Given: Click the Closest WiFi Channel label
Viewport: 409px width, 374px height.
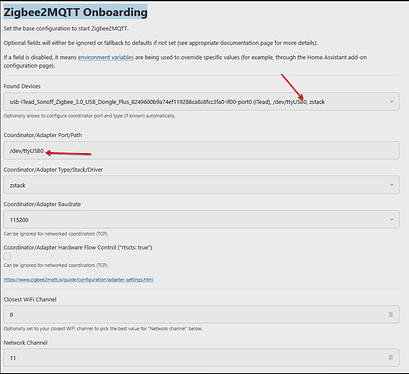Looking at the screenshot, I should click(x=30, y=299).
